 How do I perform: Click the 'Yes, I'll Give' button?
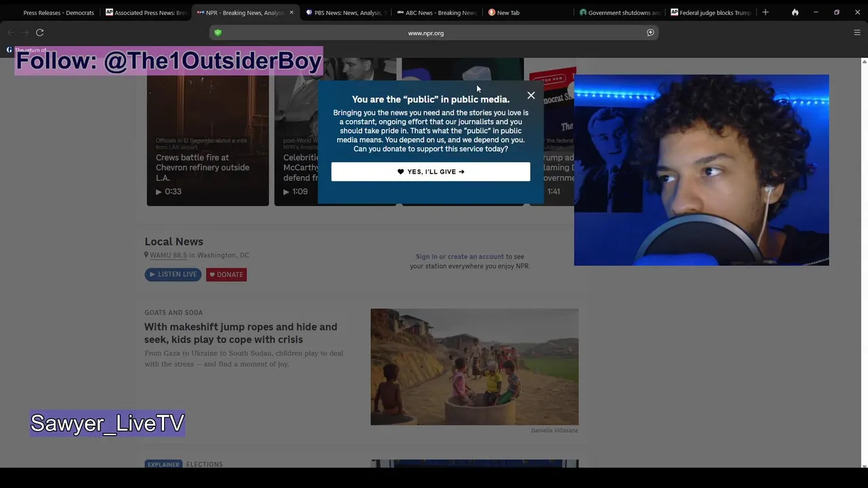(x=431, y=171)
